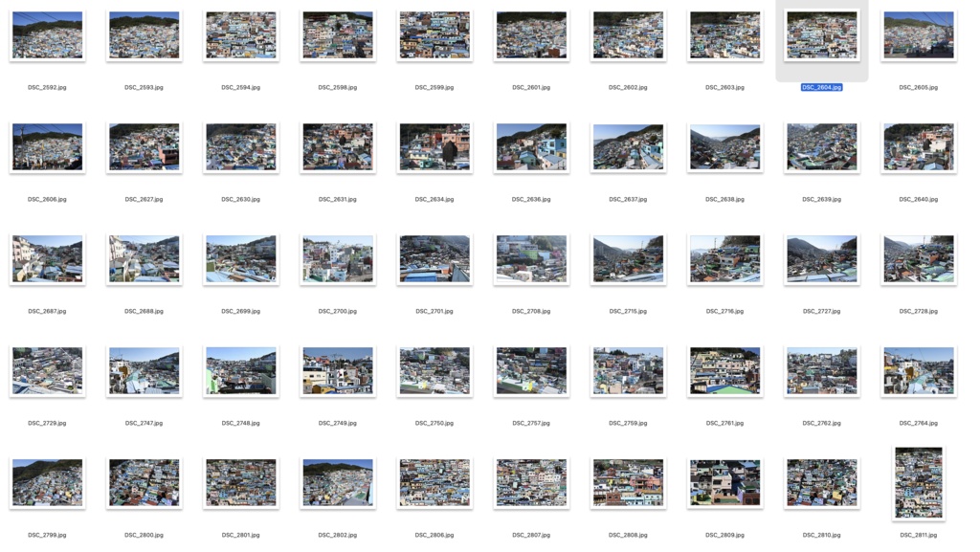Click the DSC_2715.jpg thumbnail

(x=628, y=258)
